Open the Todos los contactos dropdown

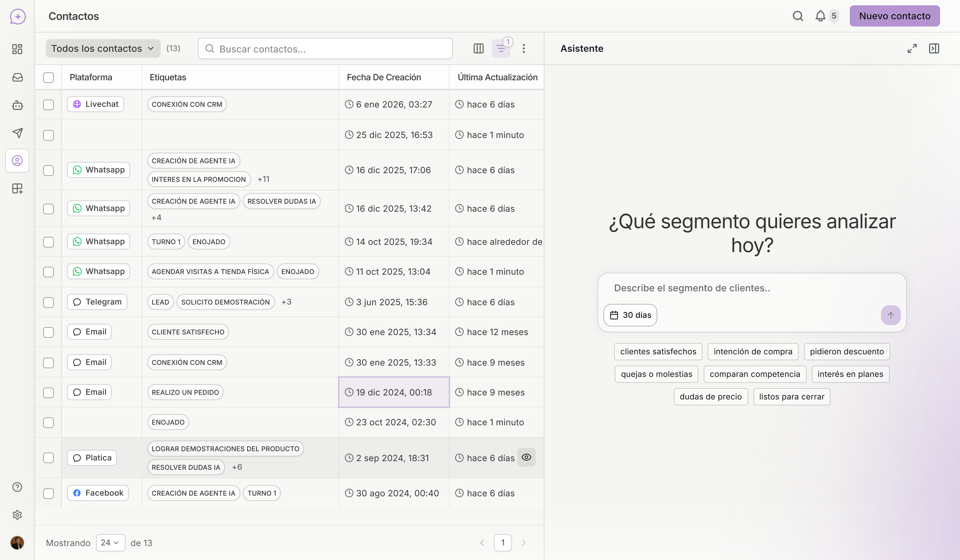(x=102, y=48)
